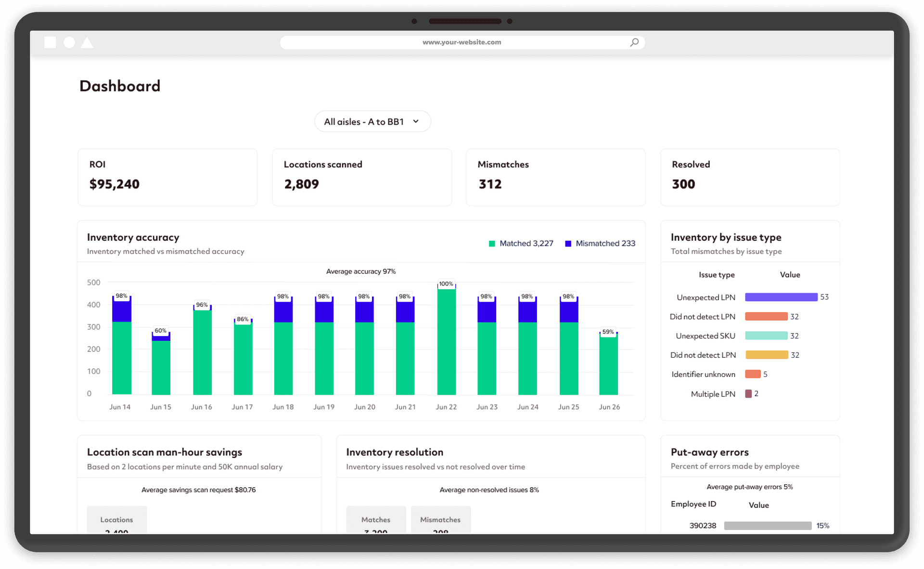This screenshot has width=924, height=569.
Task: Select the Mismatches tab in Inventory resolution
Action: coord(440,520)
